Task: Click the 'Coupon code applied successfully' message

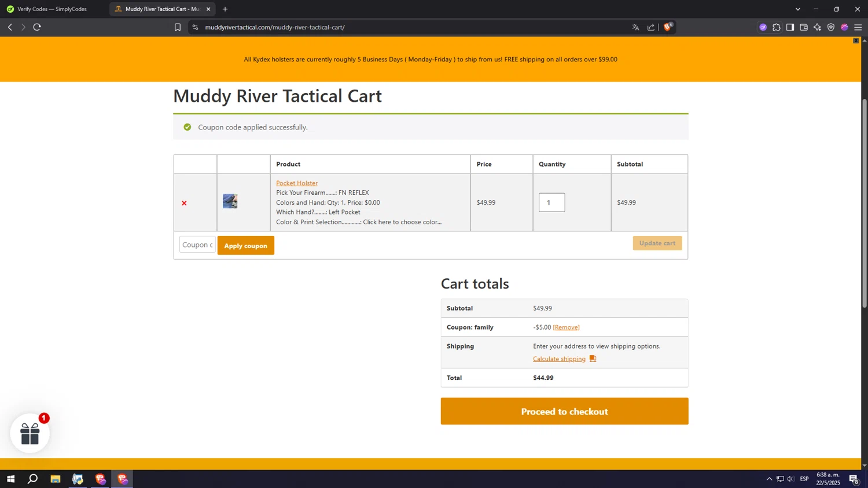Action: pyautogui.click(x=253, y=127)
